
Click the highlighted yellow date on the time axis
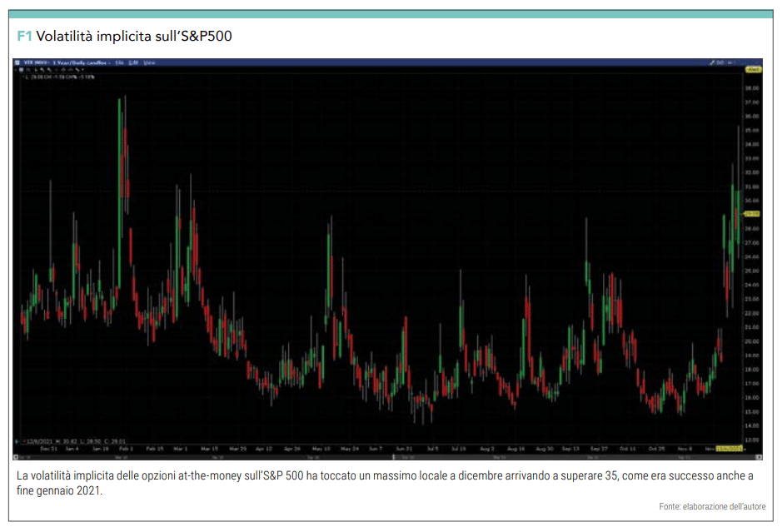pos(730,449)
